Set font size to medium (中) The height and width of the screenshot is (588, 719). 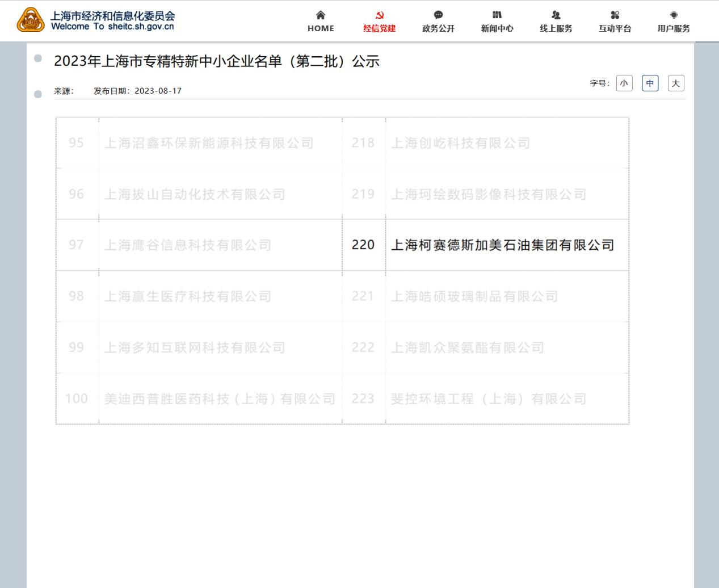[x=650, y=83]
